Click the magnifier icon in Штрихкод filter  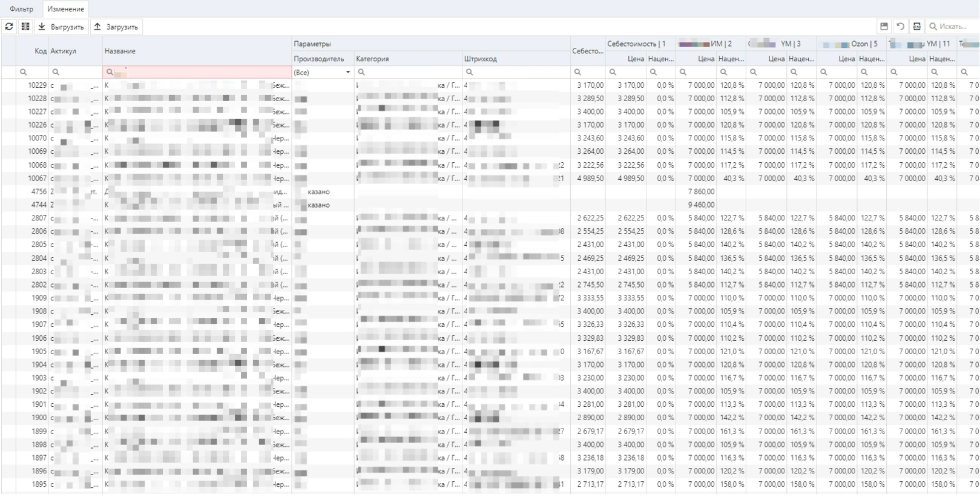470,72
